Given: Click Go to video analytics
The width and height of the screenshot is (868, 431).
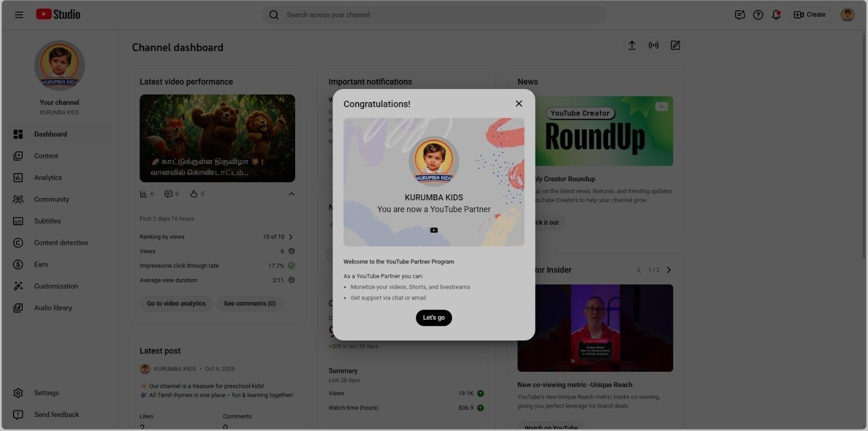Looking at the screenshot, I should tap(176, 303).
